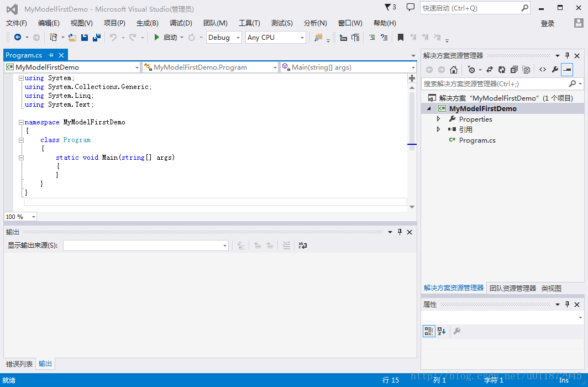This screenshot has width=588, height=387.
Task: Open the 工具(T) menu
Action: (249, 23)
